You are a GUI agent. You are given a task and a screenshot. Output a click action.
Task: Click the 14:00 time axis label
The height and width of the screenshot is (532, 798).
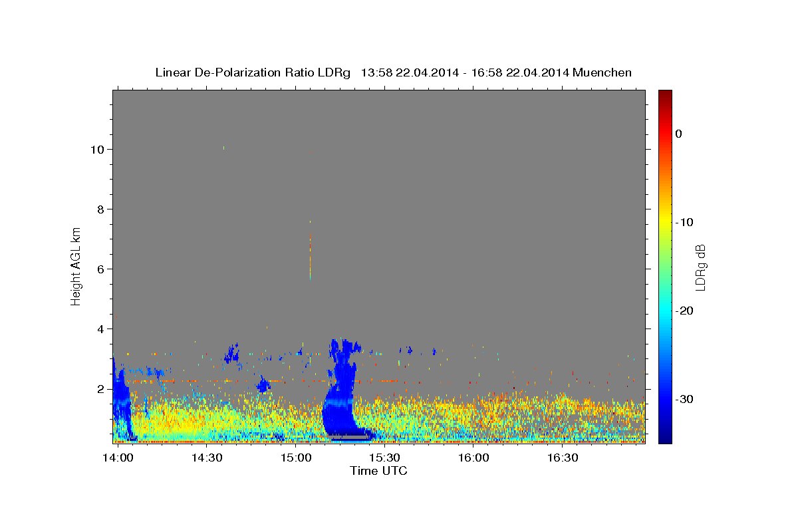pyautogui.click(x=118, y=458)
